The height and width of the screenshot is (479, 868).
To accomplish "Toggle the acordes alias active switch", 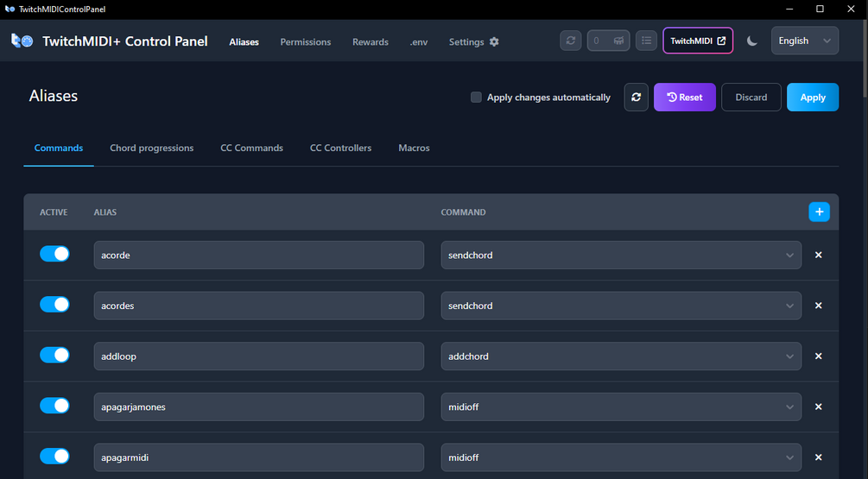I will [x=54, y=304].
